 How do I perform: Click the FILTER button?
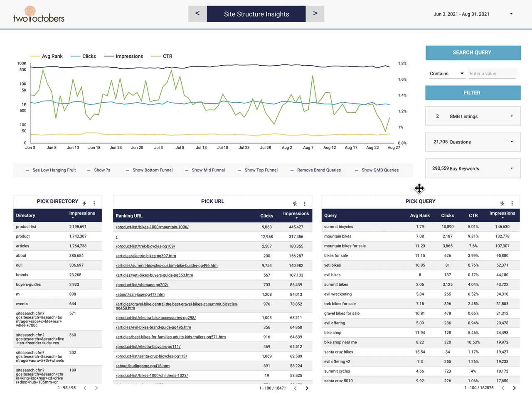click(x=473, y=93)
